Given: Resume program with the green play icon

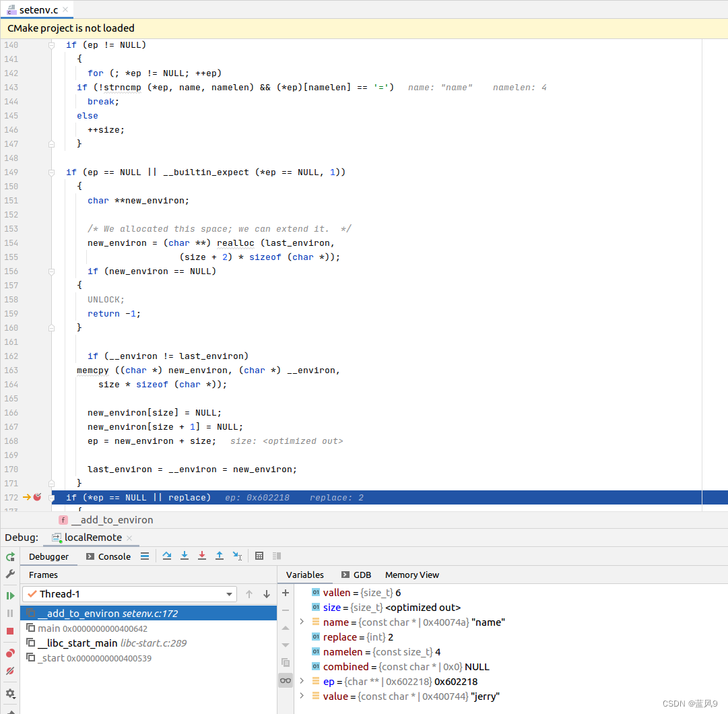Looking at the screenshot, I should (x=10, y=595).
